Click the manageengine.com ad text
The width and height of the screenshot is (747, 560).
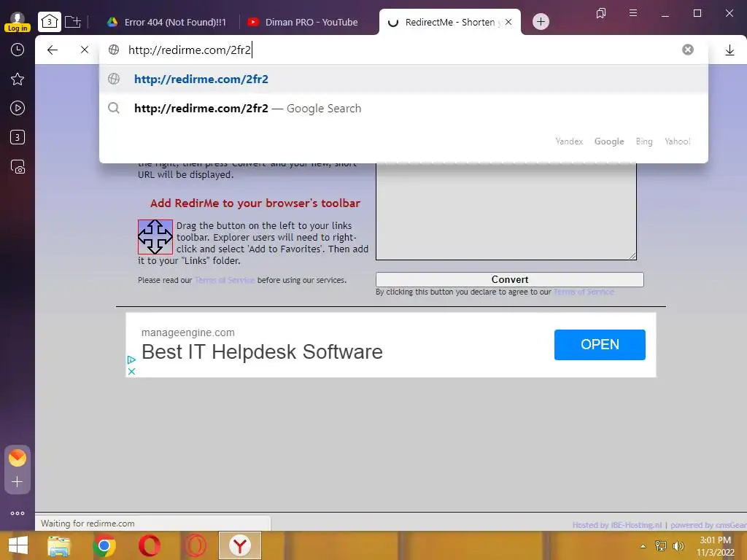click(x=187, y=332)
